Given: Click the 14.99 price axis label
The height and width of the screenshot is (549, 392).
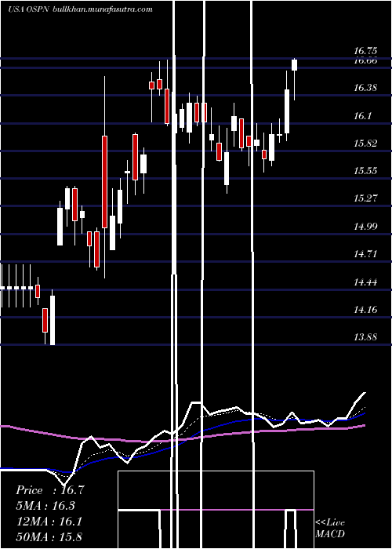Looking at the screenshot, I should pyautogui.click(x=365, y=226).
